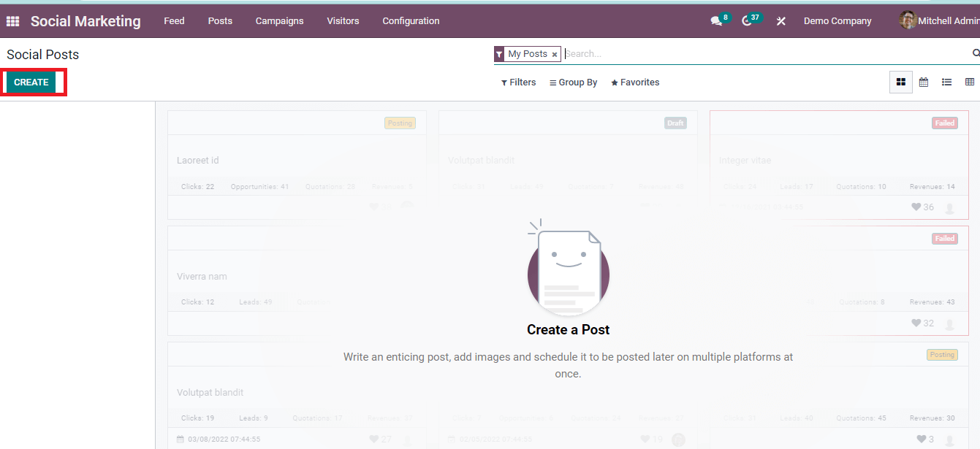The width and height of the screenshot is (980, 449).
Task: Click the Social Posts breadcrumb title
Action: 42,55
